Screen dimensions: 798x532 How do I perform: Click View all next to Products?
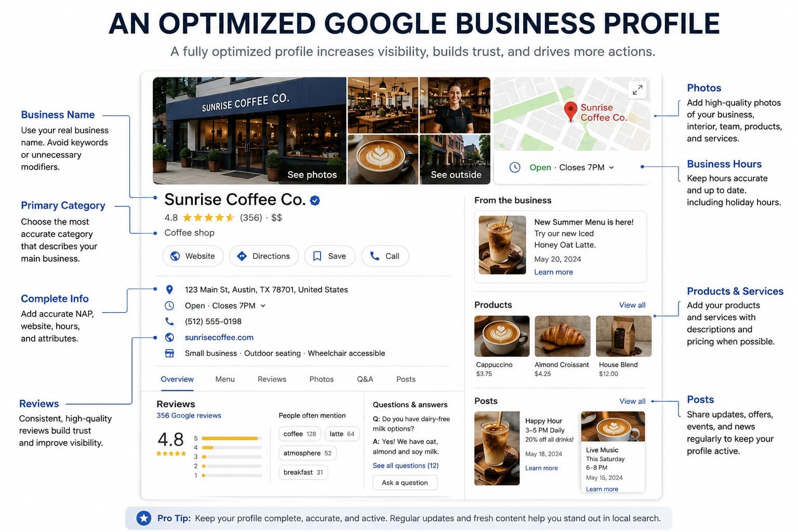pos(632,305)
